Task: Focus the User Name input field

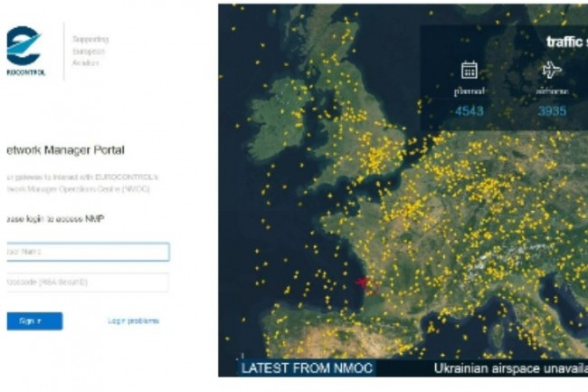Action: pyautogui.click(x=88, y=252)
